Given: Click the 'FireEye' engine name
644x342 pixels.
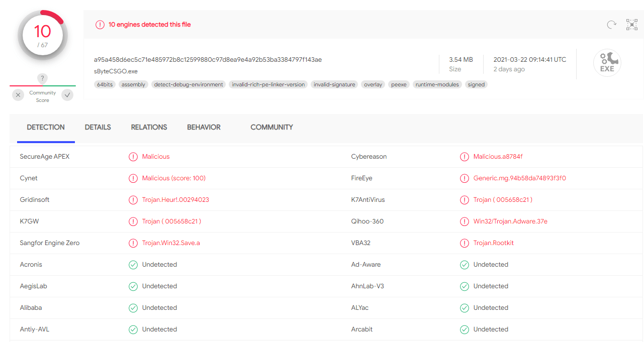Looking at the screenshot, I should [x=361, y=178].
